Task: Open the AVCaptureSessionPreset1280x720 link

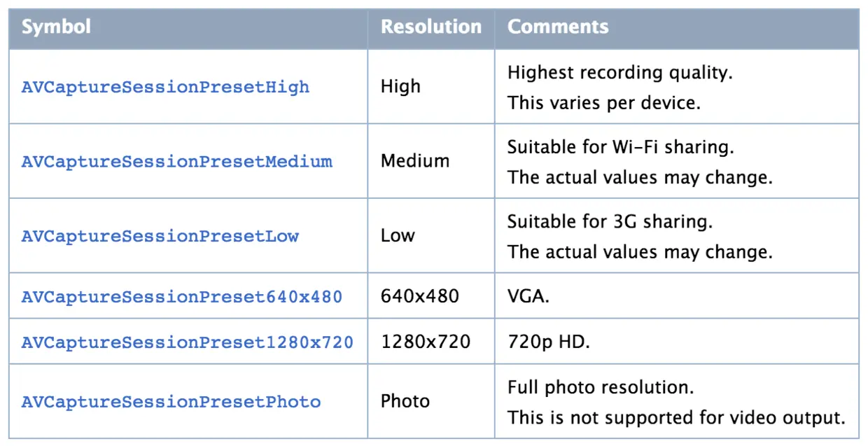Action: (x=187, y=342)
